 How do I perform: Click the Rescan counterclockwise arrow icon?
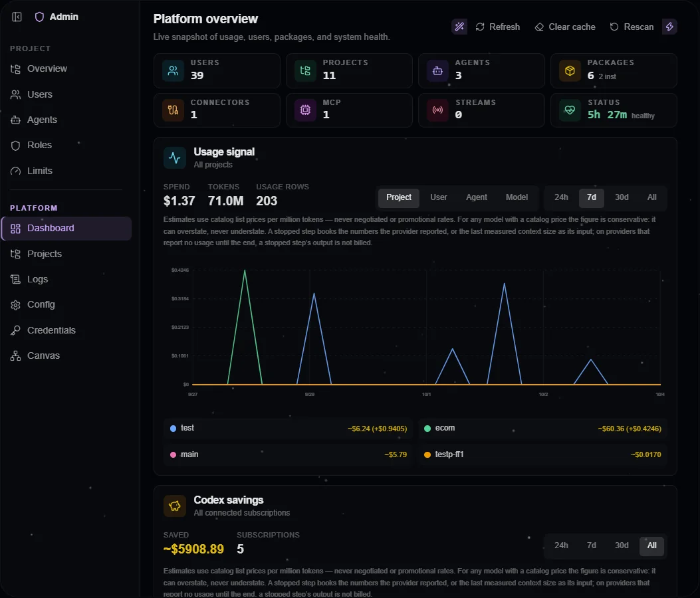[x=614, y=27]
